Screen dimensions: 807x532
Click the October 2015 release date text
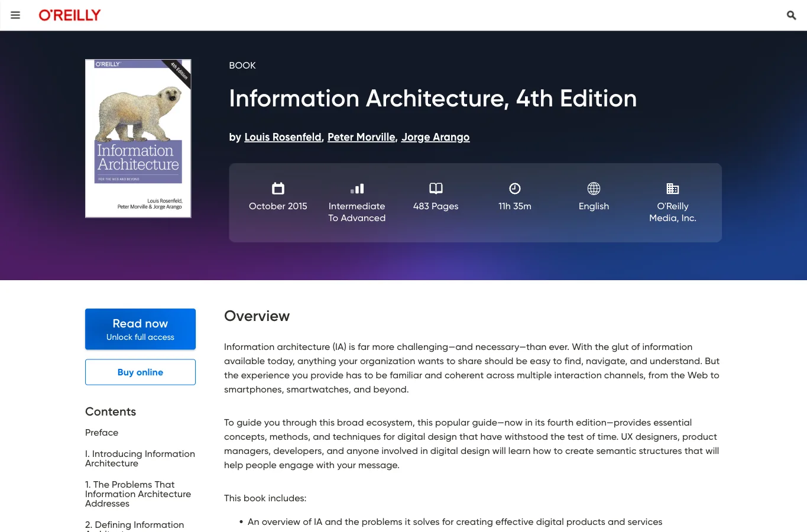[x=278, y=206]
